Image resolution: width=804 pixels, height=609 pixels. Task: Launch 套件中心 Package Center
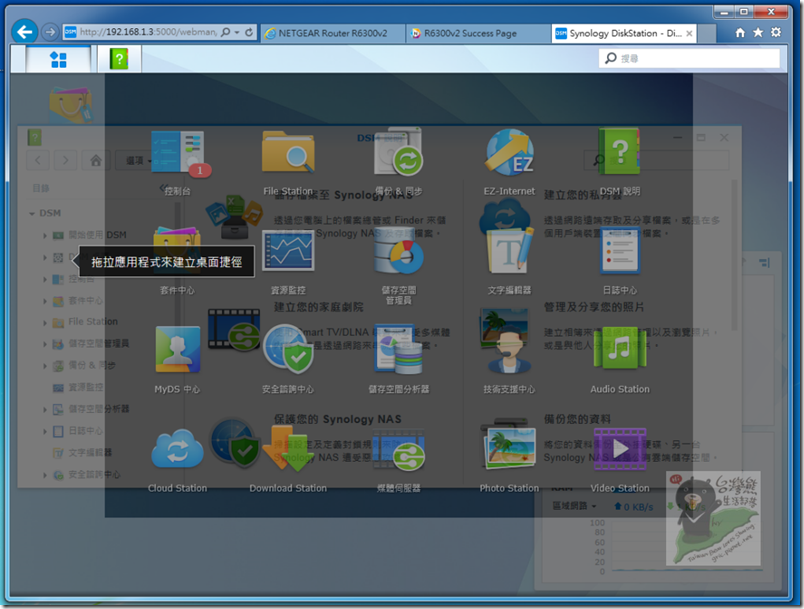pyautogui.click(x=178, y=252)
